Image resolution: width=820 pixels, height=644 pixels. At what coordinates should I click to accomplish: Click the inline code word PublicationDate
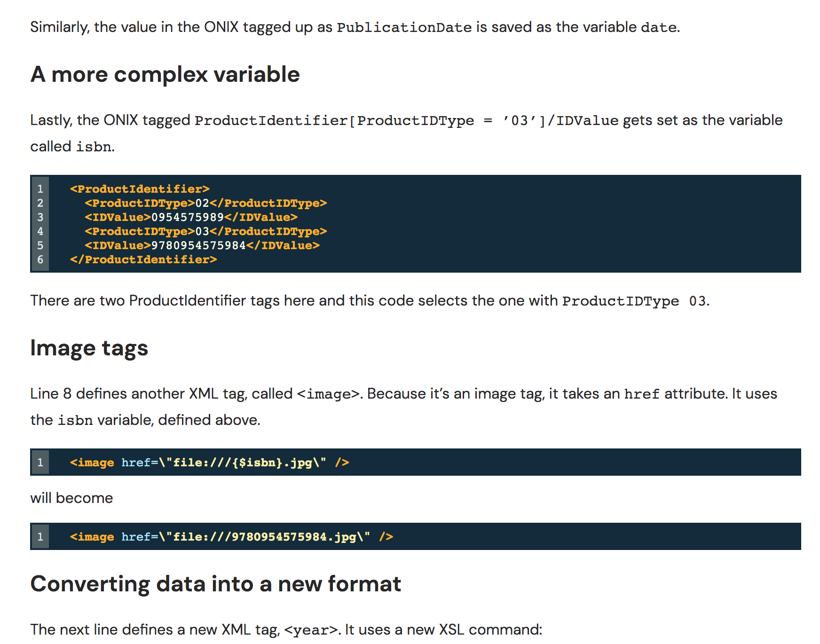click(x=404, y=27)
